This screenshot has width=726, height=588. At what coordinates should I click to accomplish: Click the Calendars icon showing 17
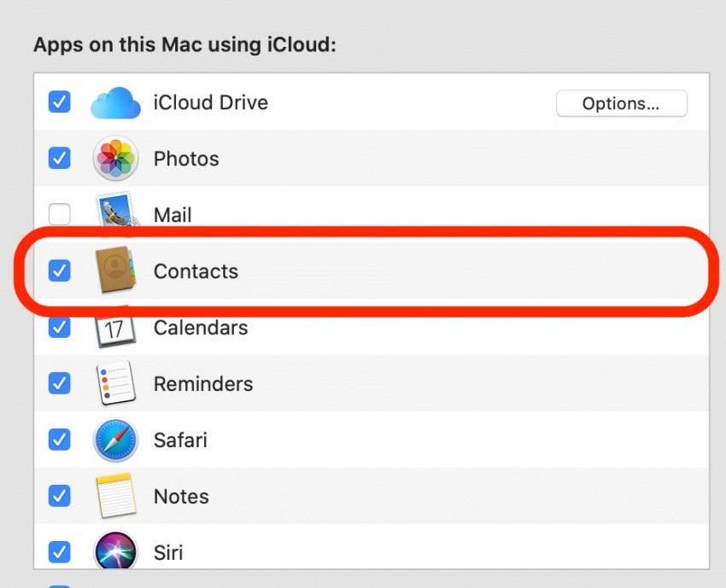coord(114,328)
